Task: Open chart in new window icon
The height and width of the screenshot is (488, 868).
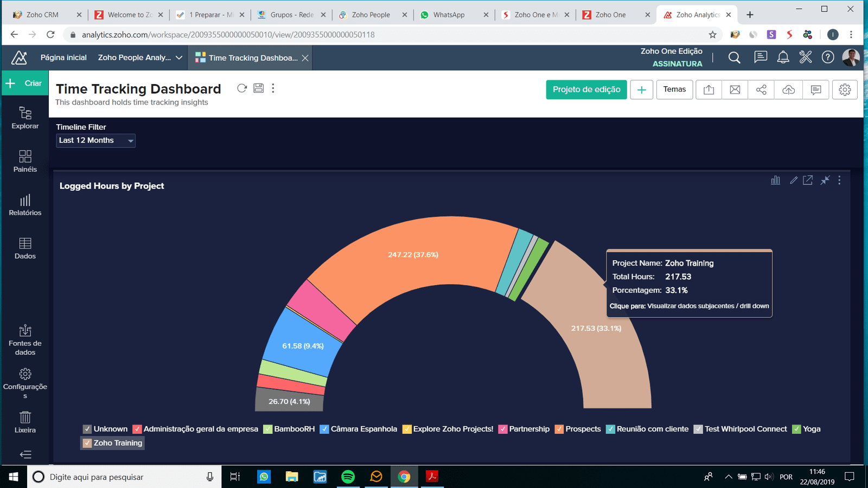Action: click(808, 180)
